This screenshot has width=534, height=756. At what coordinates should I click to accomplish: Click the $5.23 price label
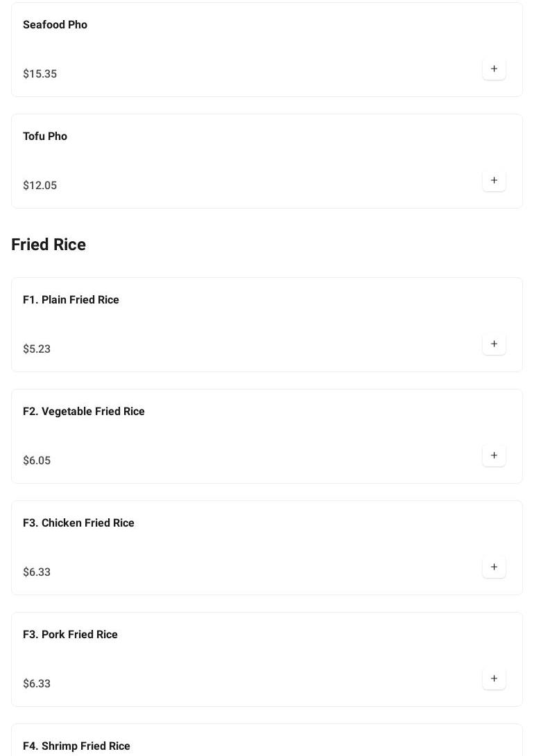tap(37, 349)
